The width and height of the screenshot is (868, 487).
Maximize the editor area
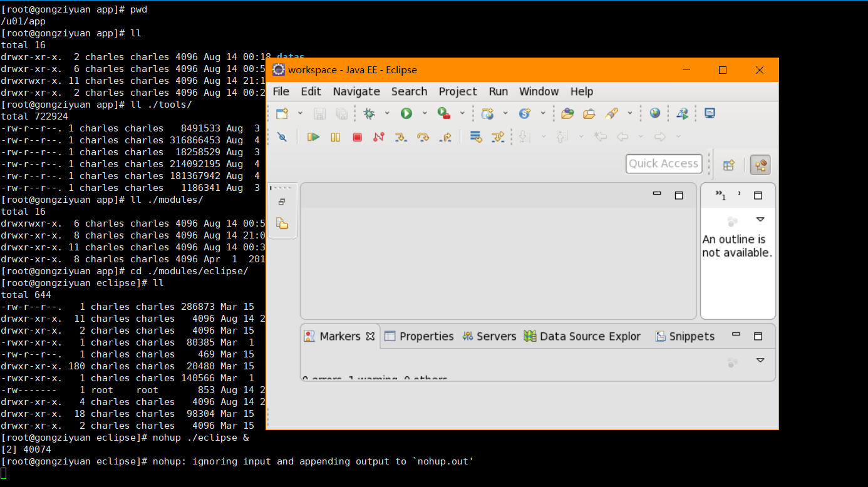[678, 195]
